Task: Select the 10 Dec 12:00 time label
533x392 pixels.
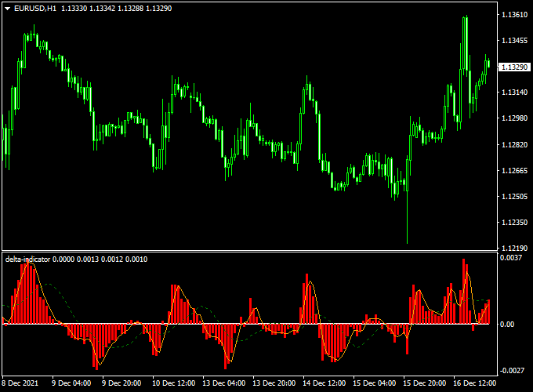Action: pos(174,383)
